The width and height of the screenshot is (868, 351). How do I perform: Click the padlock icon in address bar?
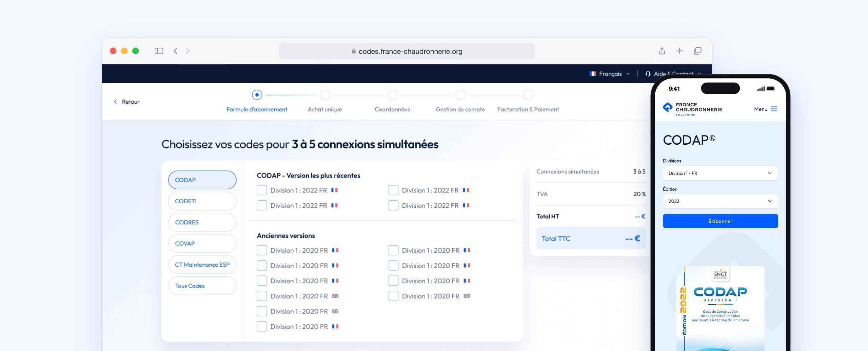pyautogui.click(x=354, y=51)
